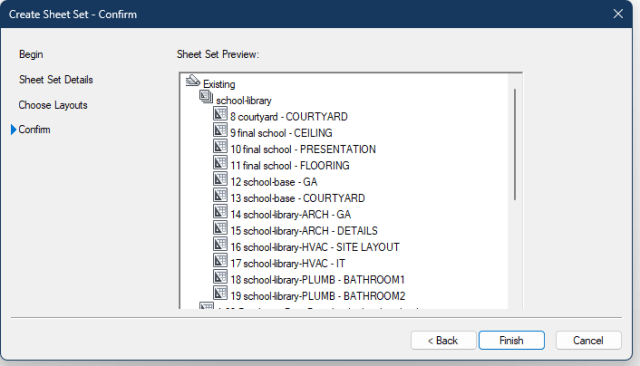The height and width of the screenshot is (366, 640).
Task: Click the Sheet Set Preview label
Action: [218, 54]
